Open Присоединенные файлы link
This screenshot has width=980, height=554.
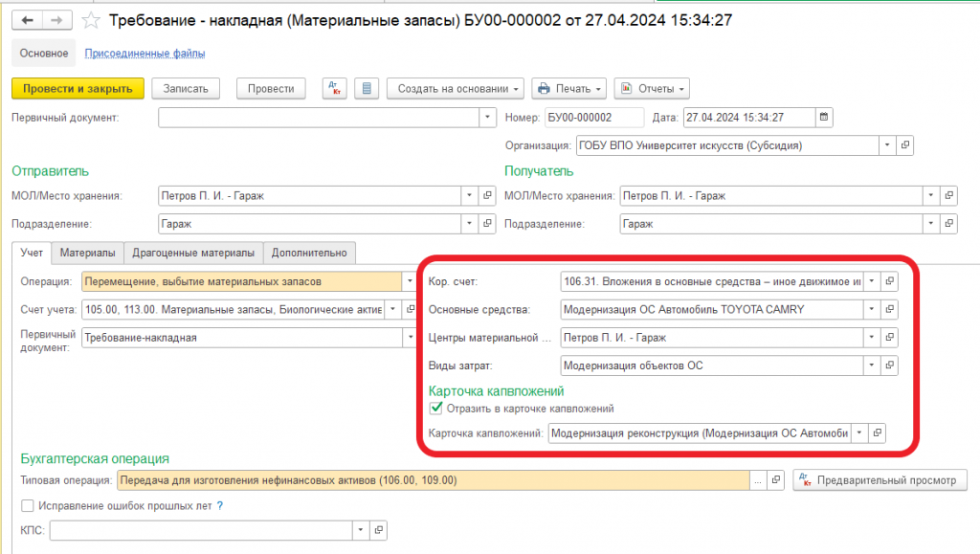[x=145, y=54]
